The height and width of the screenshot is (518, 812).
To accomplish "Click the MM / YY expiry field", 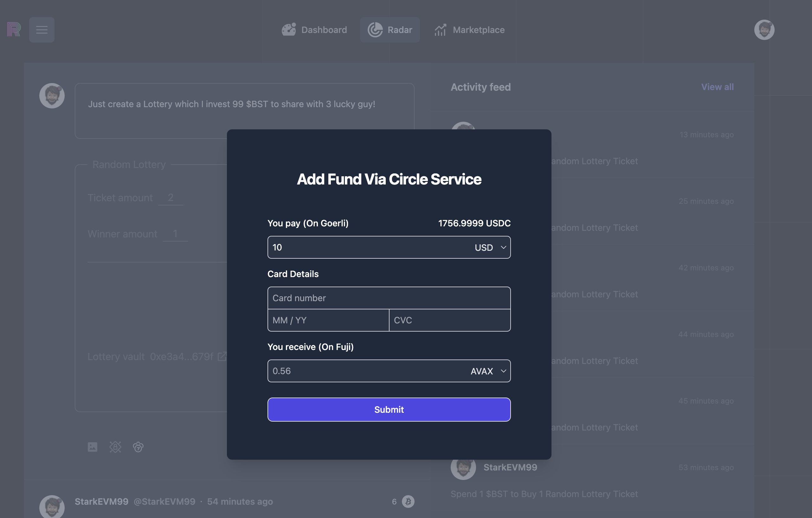I will click(x=328, y=321).
